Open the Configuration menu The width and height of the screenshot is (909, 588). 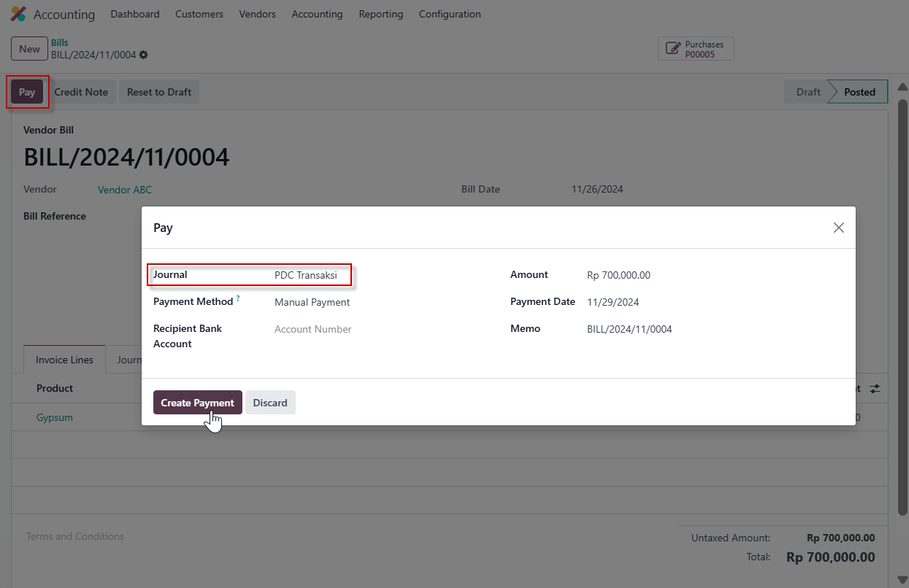(450, 14)
